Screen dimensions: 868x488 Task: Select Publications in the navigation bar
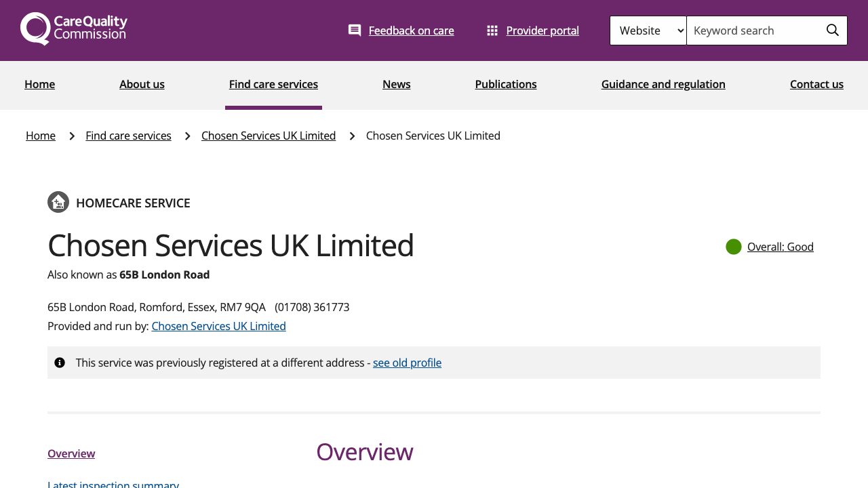[506, 84]
